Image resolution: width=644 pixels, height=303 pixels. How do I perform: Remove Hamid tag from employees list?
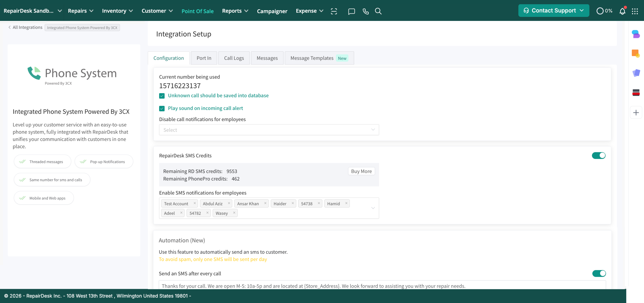tap(346, 203)
